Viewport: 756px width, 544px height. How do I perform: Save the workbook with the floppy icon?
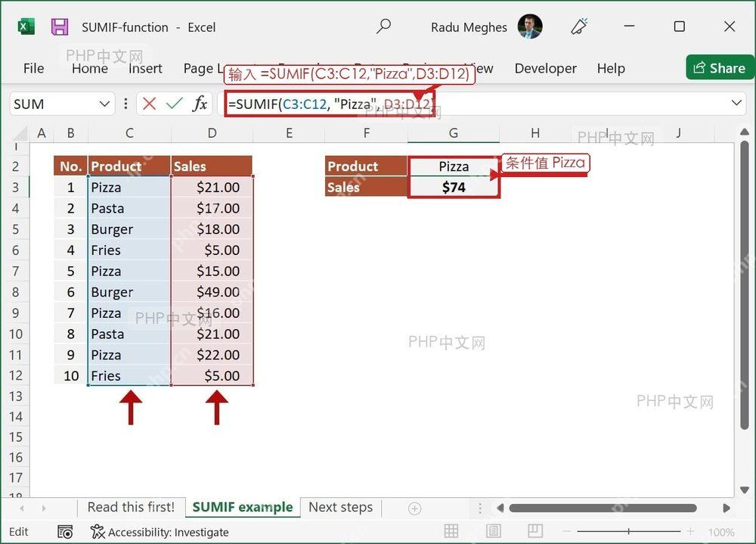pyautogui.click(x=60, y=26)
